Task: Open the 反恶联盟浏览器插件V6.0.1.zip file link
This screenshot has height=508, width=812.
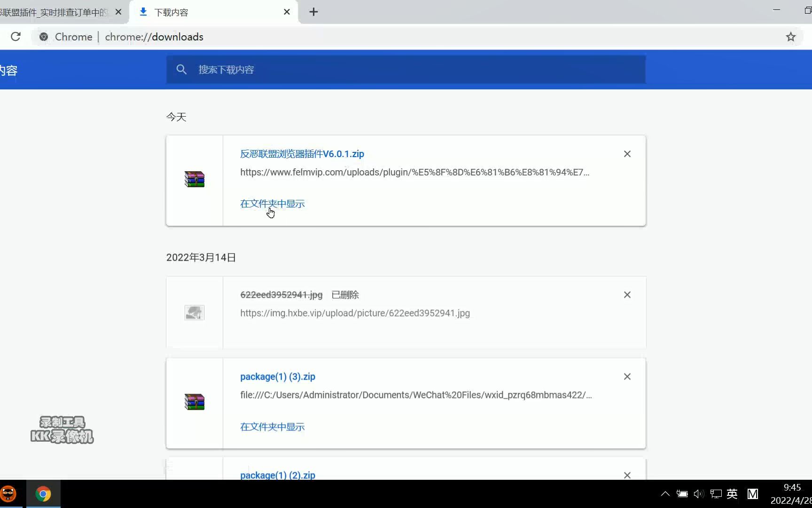Action: click(302, 154)
